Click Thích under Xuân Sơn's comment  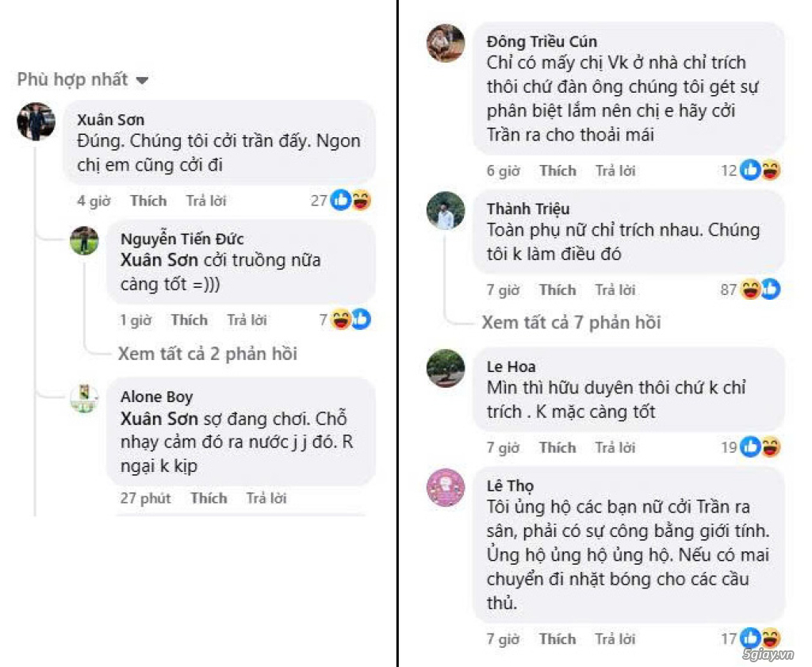147,201
